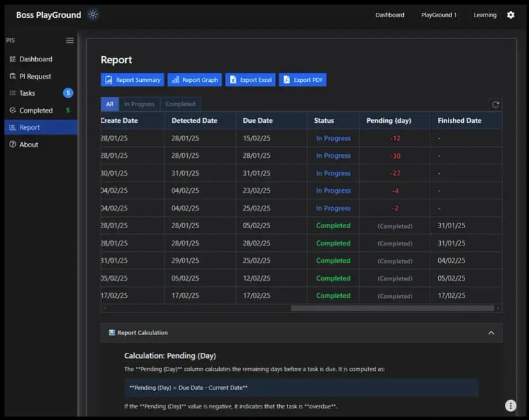Click the Tasks list icon in sidebar

pyautogui.click(x=13, y=93)
